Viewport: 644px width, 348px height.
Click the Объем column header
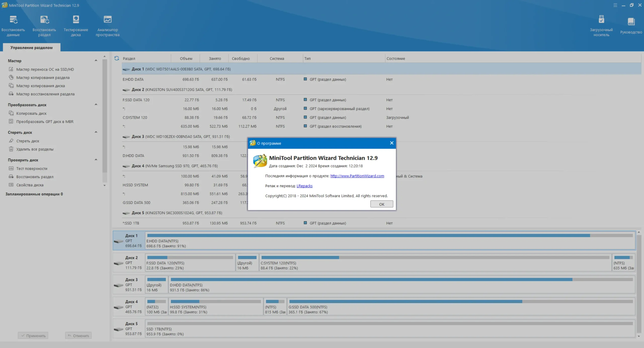[x=186, y=59]
